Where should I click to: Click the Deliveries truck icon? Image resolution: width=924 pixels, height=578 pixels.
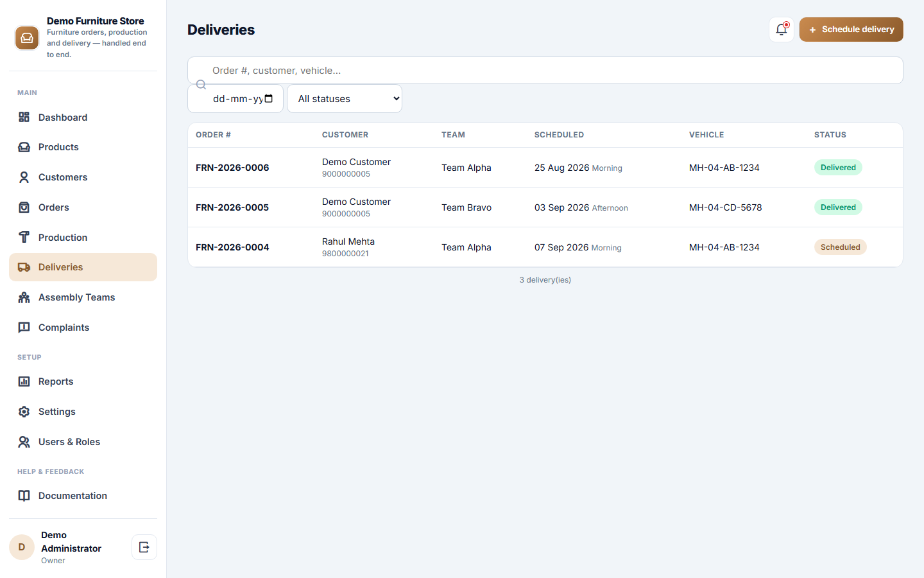coord(24,267)
